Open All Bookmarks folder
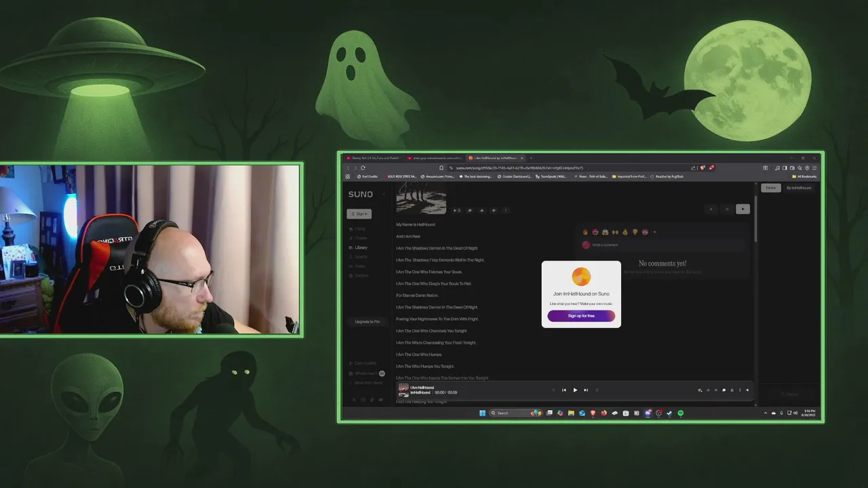Image resolution: width=868 pixels, height=488 pixels. click(x=804, y=176)
